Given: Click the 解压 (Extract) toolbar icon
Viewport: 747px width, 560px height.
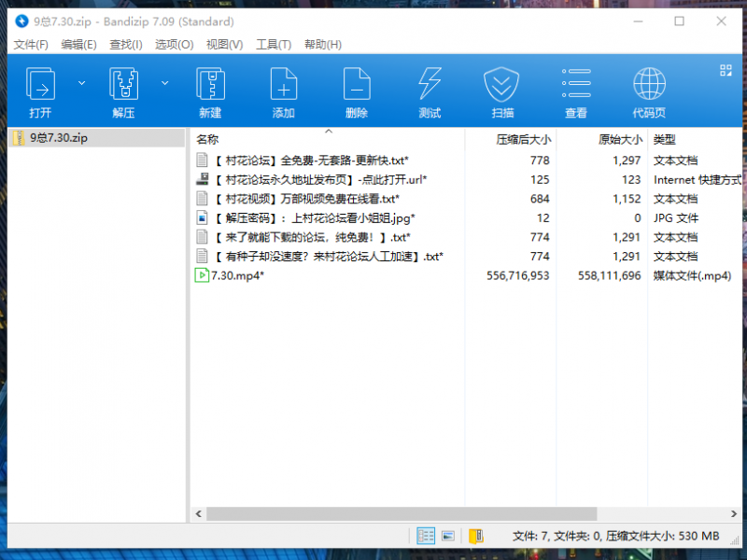Looking at the screenshot, I should [x=123, y=86].
